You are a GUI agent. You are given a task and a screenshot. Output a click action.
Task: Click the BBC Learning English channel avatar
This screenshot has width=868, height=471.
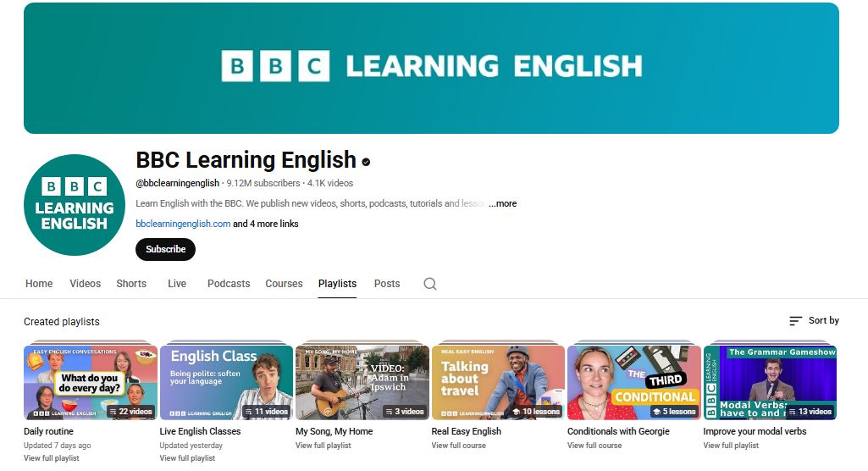click(x=75, y=205)
